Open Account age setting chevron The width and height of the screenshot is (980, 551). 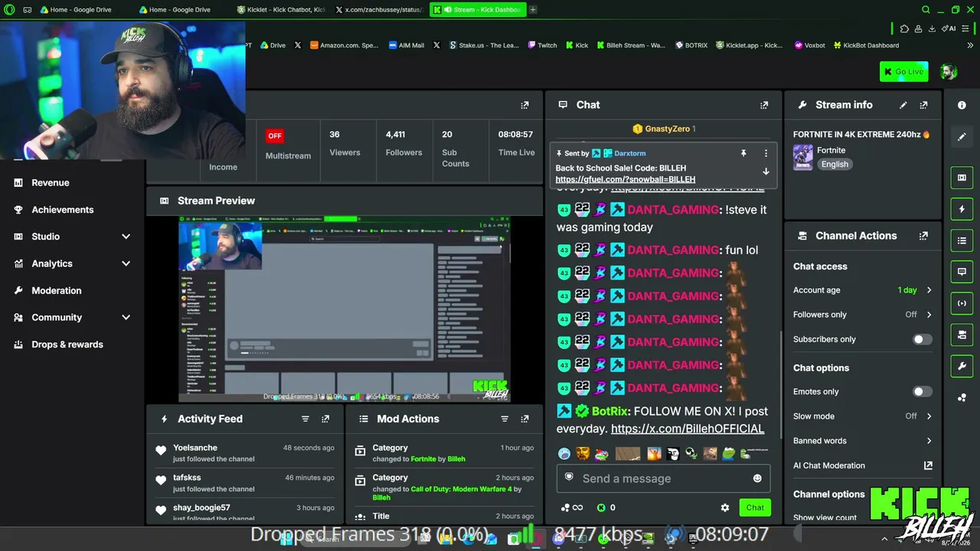929,290
